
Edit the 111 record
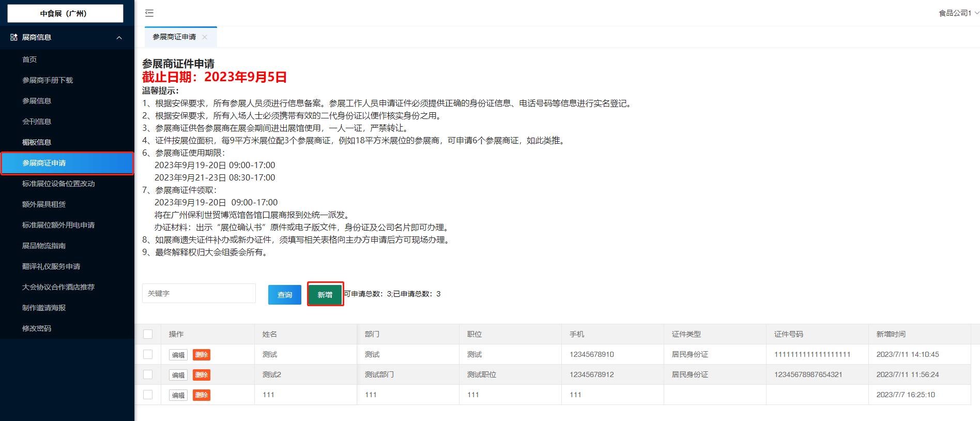click(178, 395)
